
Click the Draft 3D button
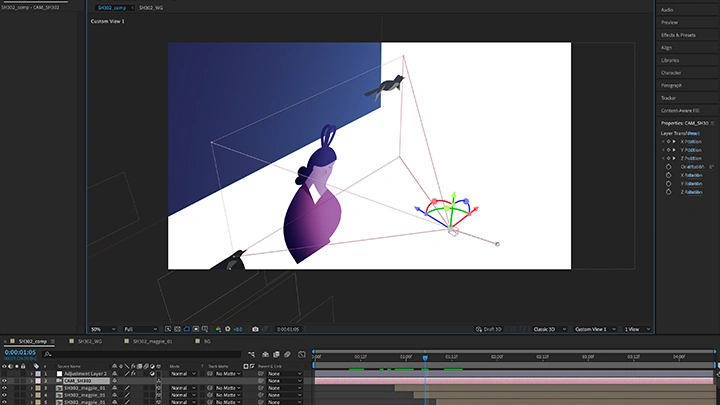click(489, 329)
